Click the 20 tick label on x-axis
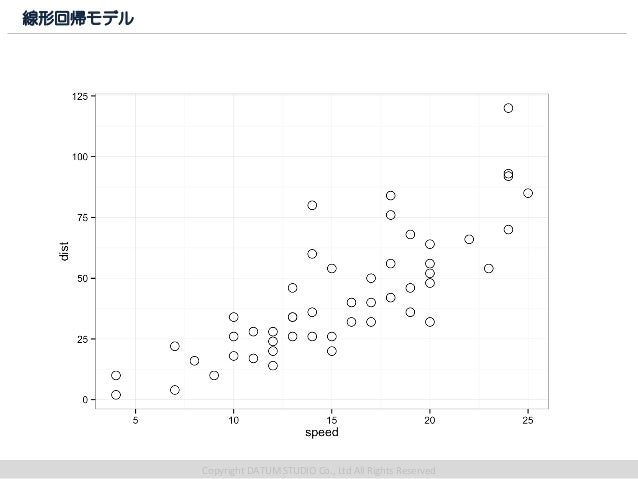This screenshot has width=638, height=479. coord(430,420)
